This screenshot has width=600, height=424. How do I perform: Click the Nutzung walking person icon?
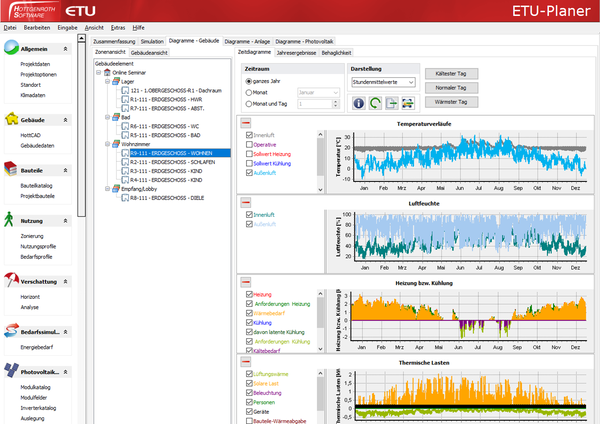coord(9,220)
